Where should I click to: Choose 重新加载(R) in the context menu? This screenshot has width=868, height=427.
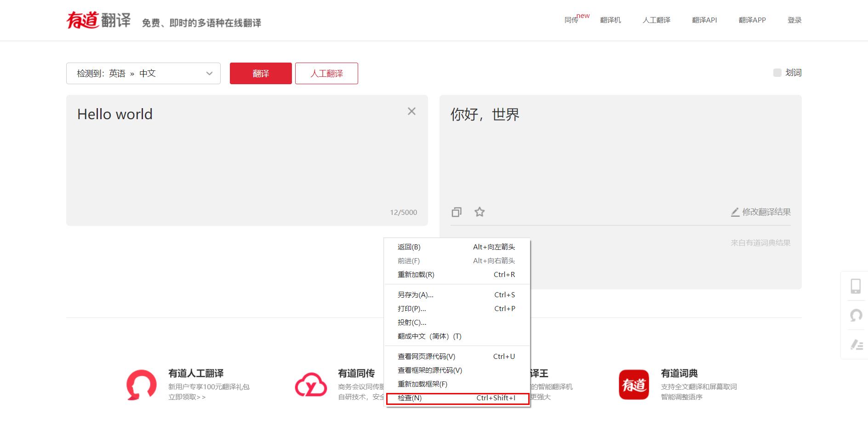(457, 275)
